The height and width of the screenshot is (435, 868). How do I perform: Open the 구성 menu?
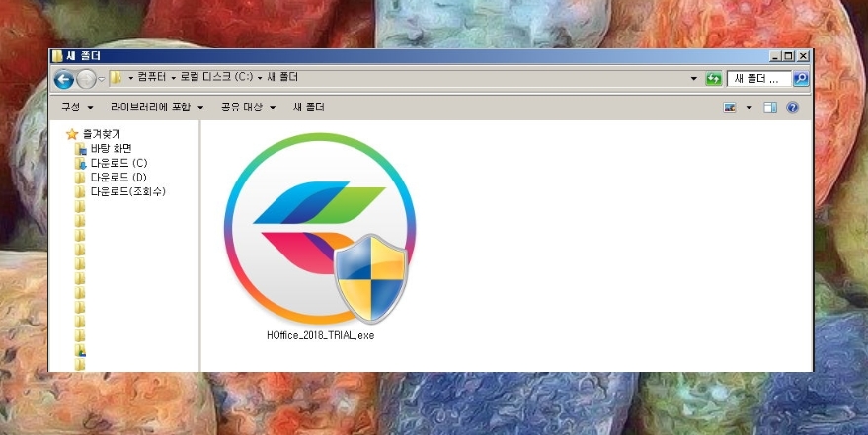pyautogui.click(x=77, y=108)
